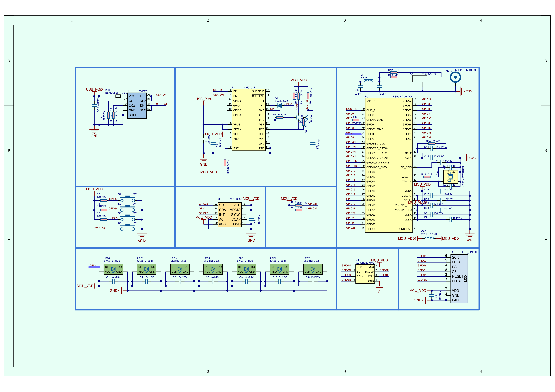Select the XTAL_P pin name on U3
Viewport: 555px width, 392px height.
point(407,177)
